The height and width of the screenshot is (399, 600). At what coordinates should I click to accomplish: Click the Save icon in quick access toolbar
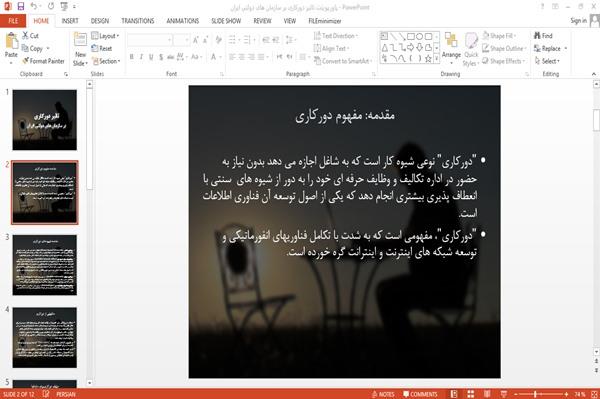[21, 7]
